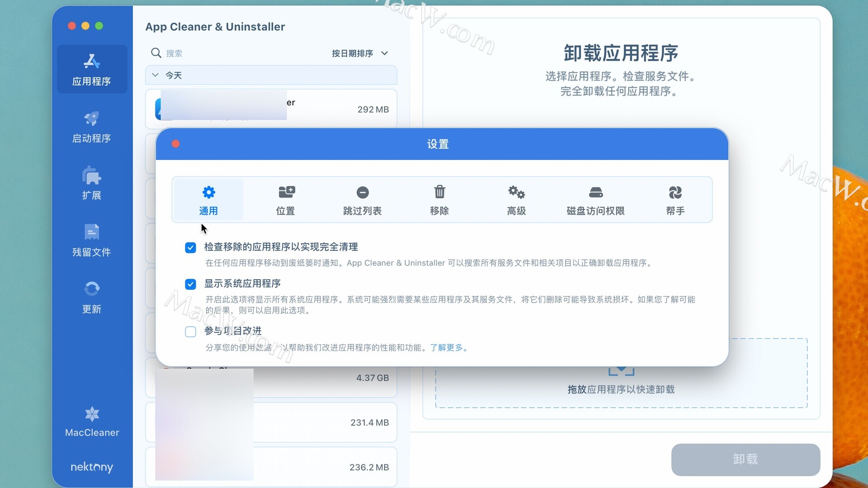Viewport: 868px width, 488px height.
Task: Open the 按日期排序 sort dropdown
Action: tap(360, 53)
